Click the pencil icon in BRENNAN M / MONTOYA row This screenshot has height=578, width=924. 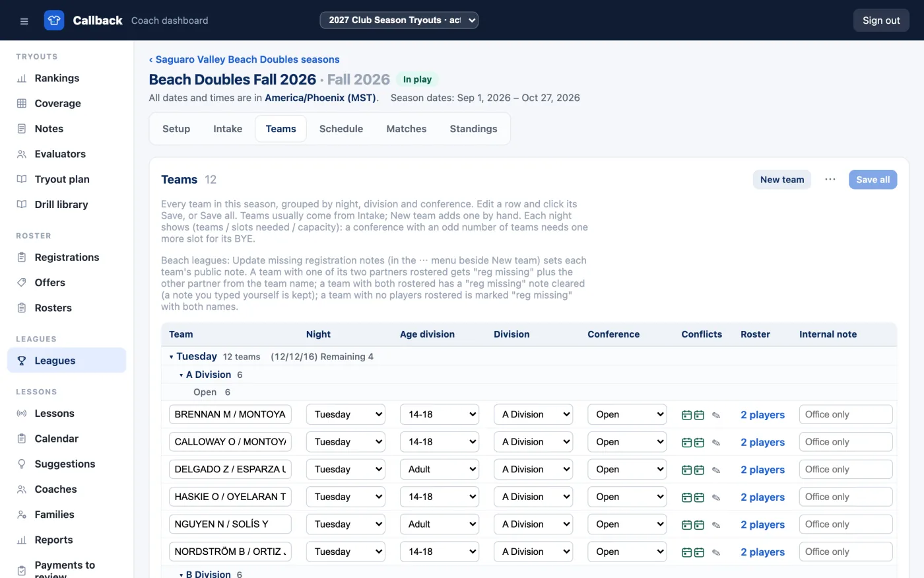716,415
